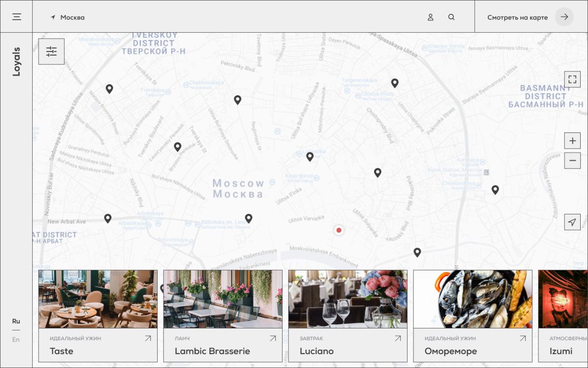
Task: Open the Izumi restaurant photo
Action: click(x=563, y=299)
